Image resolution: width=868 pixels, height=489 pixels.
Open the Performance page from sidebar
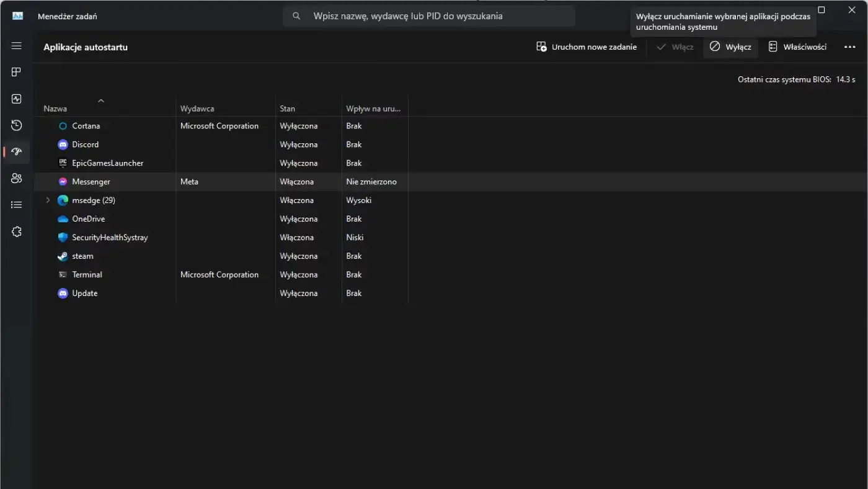click(x=17, y=99)
